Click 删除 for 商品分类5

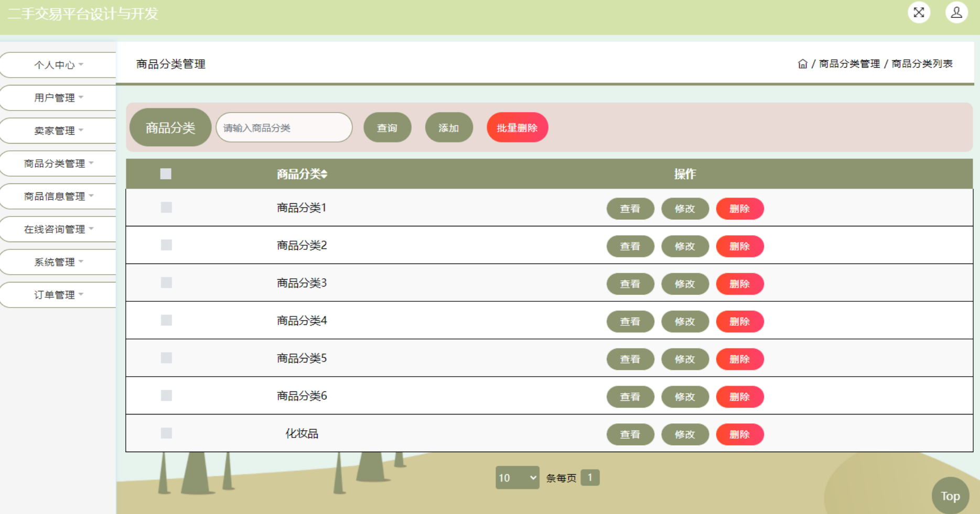(x=740, y=359)
